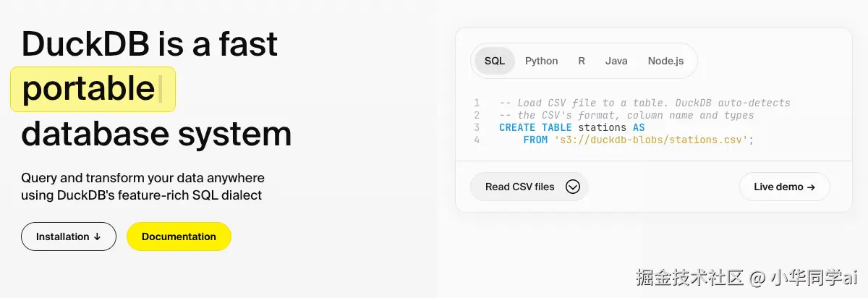Click the first comment line in code
The image size is (868, 298).
click(x=644, y=103)
